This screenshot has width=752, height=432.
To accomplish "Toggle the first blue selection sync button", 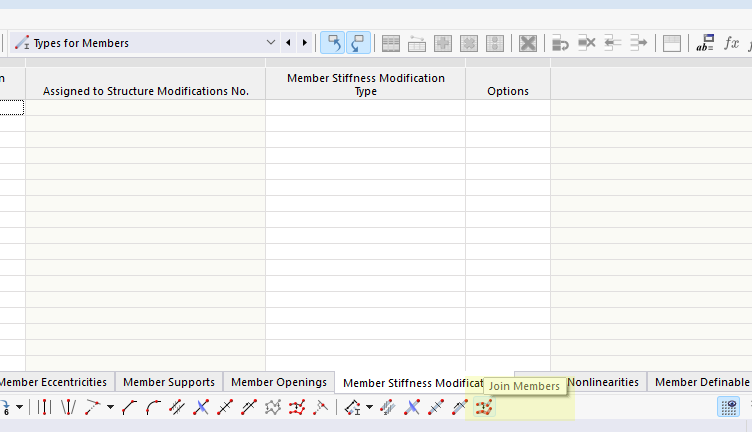I will 332,43.
